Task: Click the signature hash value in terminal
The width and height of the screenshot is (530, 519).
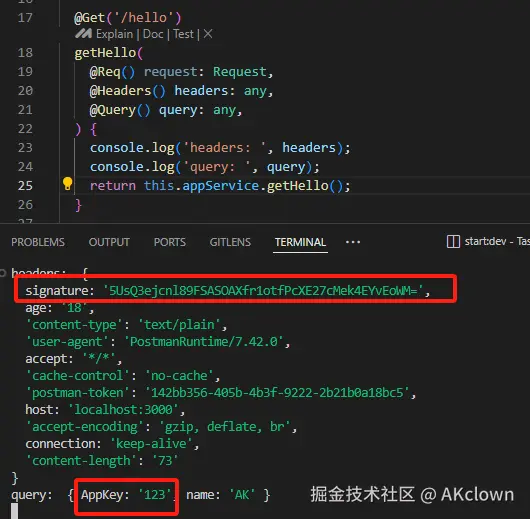Action: tap(263, 290)
